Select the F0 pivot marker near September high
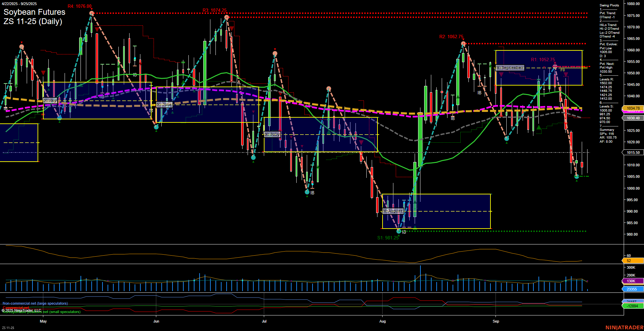This screenshot has width=644, height=331. 562,70
